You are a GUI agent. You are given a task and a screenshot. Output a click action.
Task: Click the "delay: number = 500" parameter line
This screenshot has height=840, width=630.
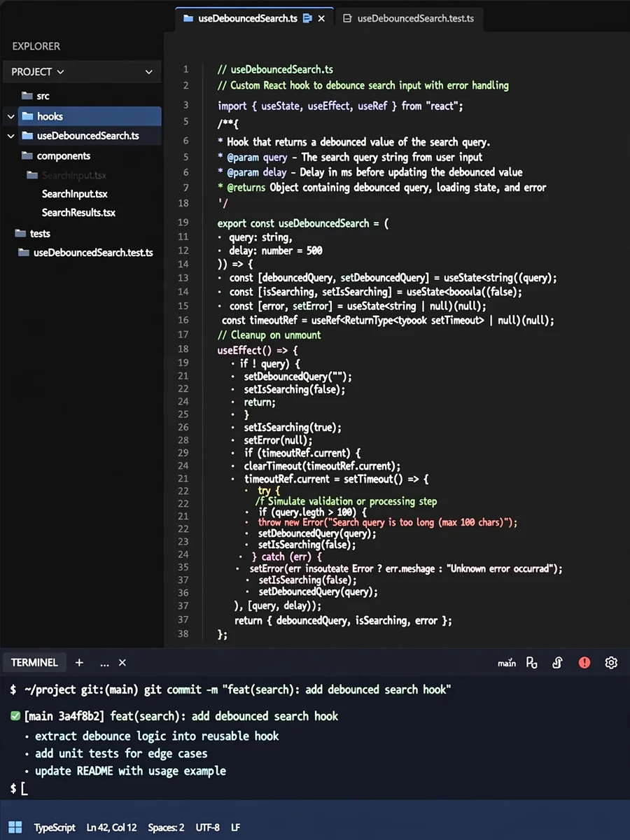point(275,250)
